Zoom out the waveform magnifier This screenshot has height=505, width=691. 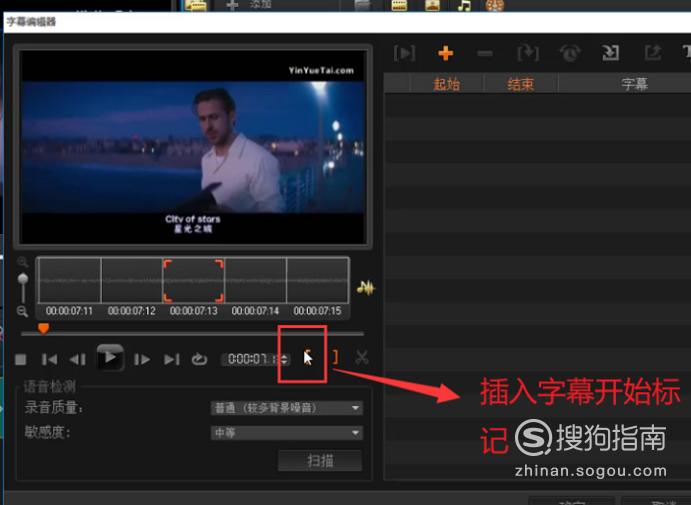(22, 312)
